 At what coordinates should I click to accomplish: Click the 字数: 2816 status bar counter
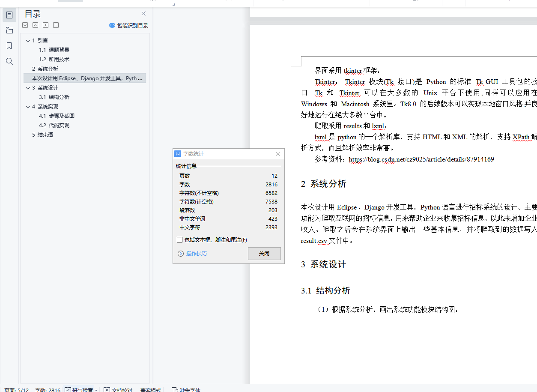point(48,390)
